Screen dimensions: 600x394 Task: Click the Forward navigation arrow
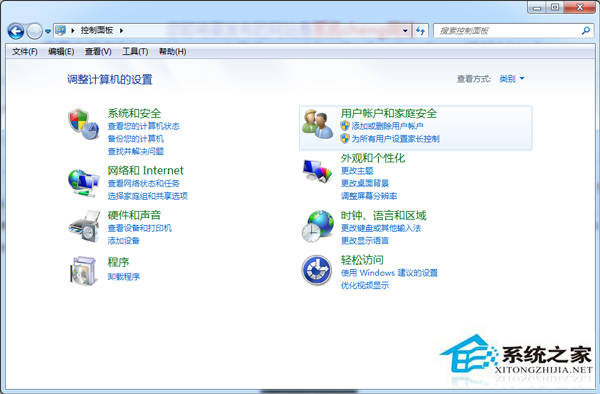[x=34, y=31]
